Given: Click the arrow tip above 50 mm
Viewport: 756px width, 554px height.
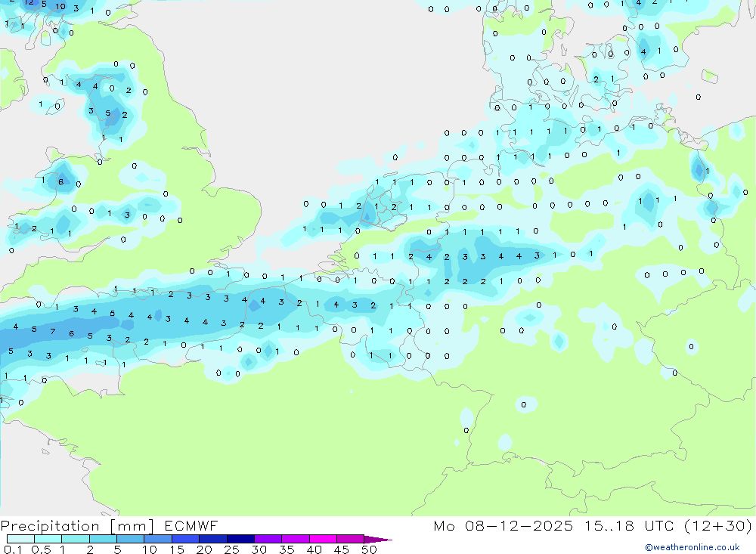Looking at the screenshot, I should click(378, 539).
